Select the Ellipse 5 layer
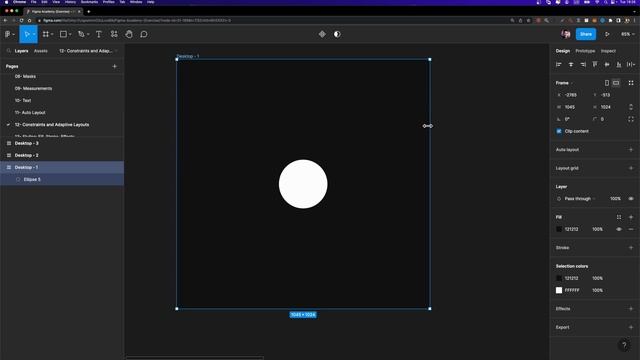The height and width of the screenshot is (360, 640). pos(62,180)
